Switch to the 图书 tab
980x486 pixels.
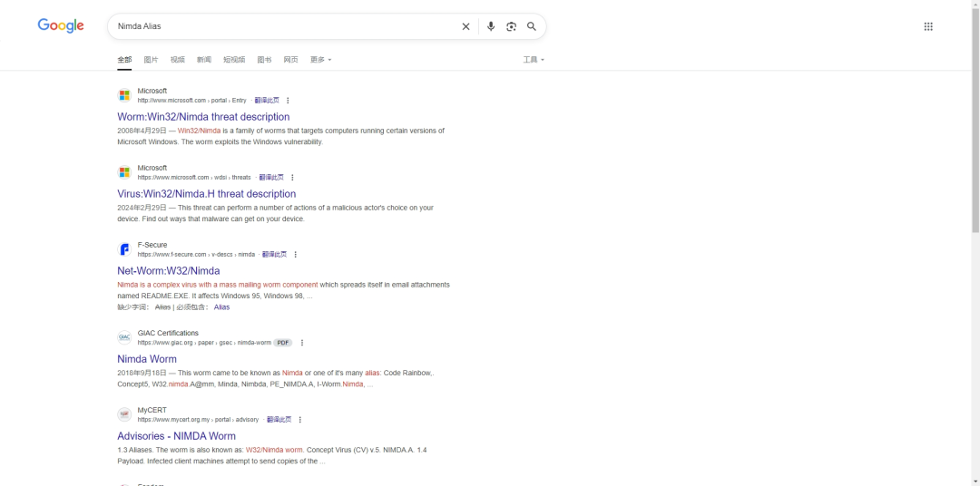(264, 60)
